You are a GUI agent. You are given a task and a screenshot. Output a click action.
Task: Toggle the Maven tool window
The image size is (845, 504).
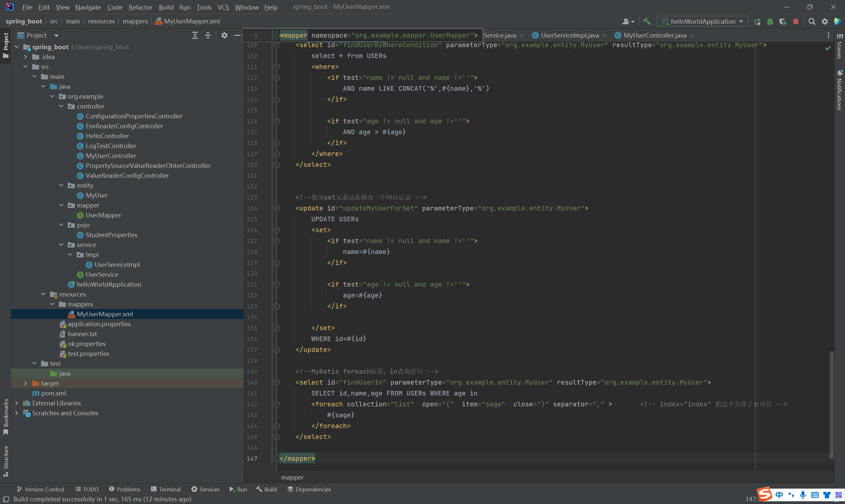tap(840, 46)
